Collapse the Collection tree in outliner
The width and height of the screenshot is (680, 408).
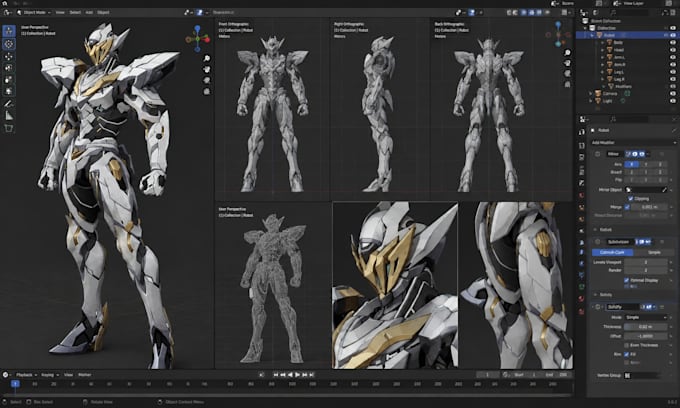[x=585, y=28]
